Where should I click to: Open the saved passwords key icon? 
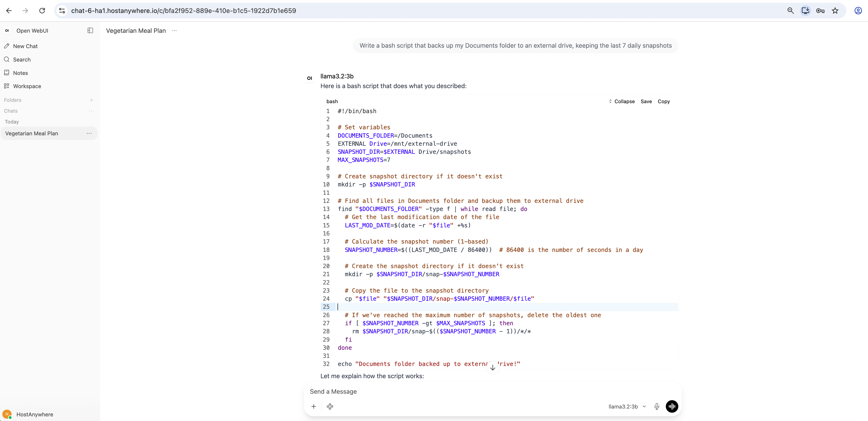[x=820, y=11]
